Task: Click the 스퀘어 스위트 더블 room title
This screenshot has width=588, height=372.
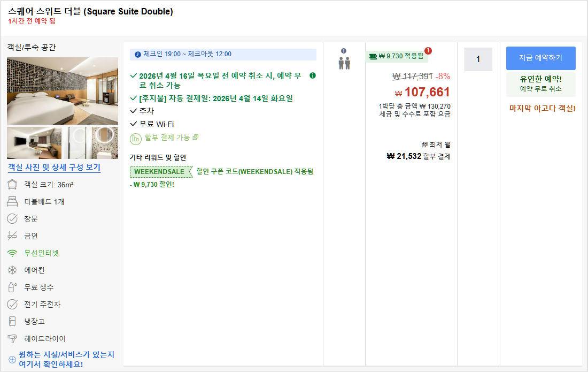Action: coord(90,12)
